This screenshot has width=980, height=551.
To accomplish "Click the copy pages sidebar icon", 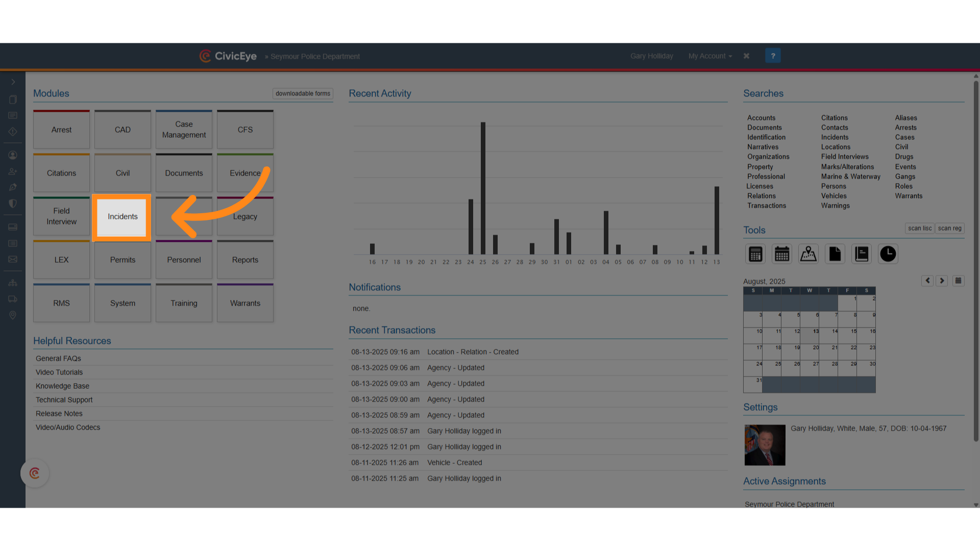I will pos(13,99).
